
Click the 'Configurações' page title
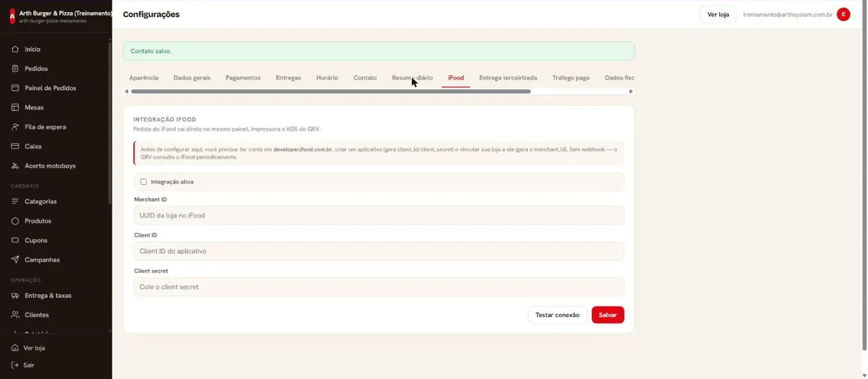(x=151, y=14)
